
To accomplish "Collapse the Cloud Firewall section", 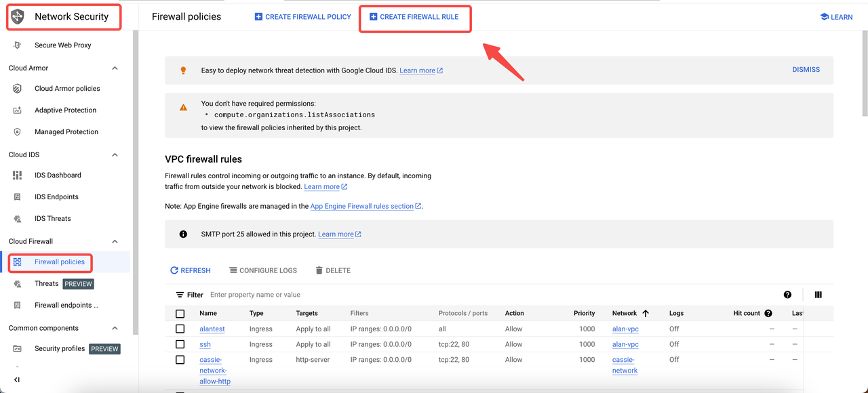I will tap(115, 242).
